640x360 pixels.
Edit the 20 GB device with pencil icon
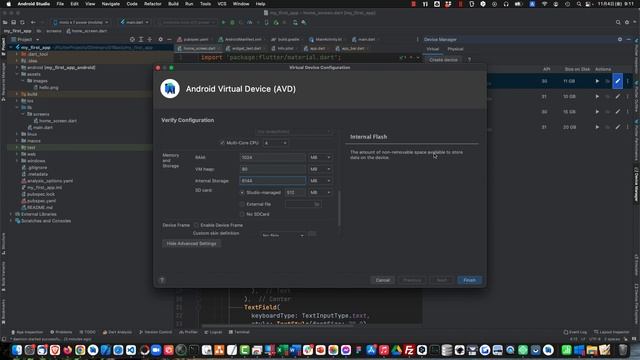point(618,127)
